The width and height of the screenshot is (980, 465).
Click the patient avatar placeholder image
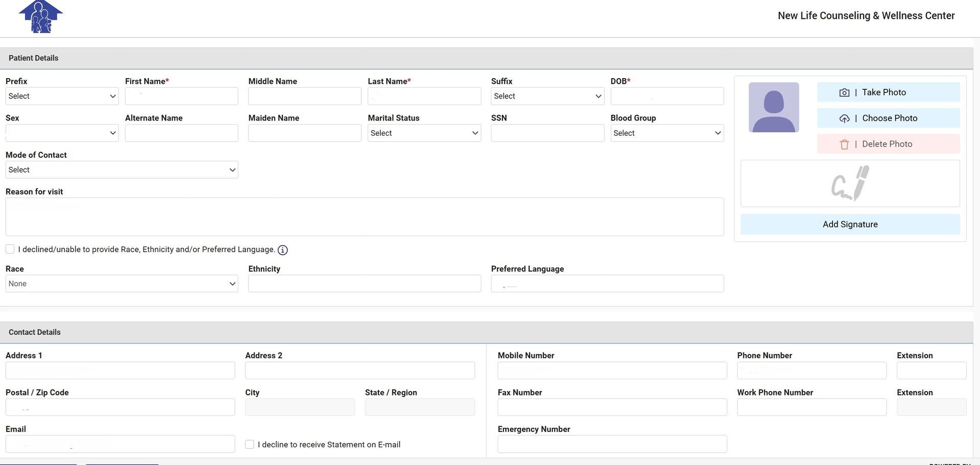(773, 108)
